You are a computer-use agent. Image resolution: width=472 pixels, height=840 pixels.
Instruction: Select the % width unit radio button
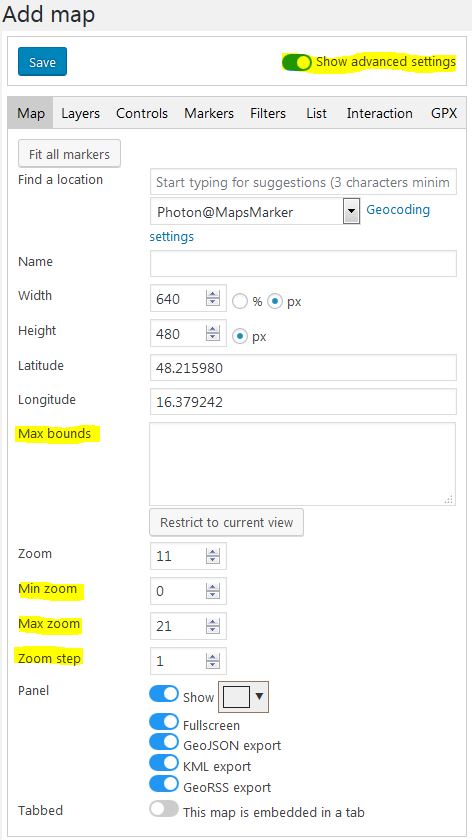tap(239, 302)
